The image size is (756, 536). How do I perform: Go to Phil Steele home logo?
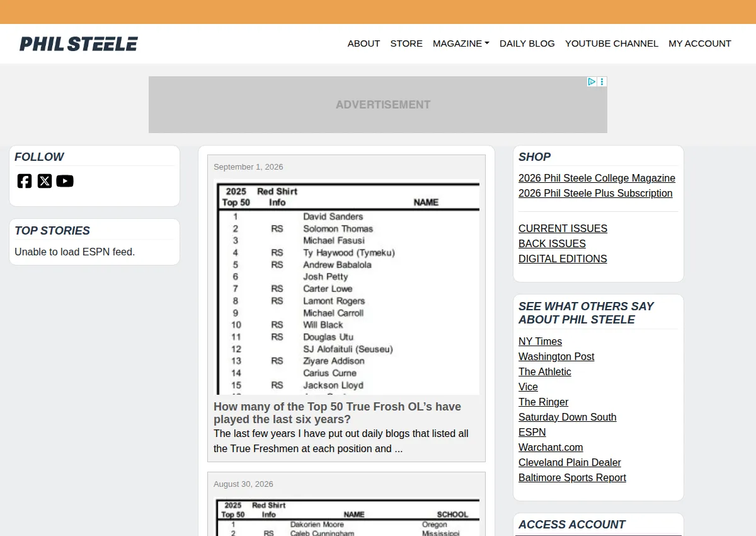pyautogui.click(x=79, y=44)
